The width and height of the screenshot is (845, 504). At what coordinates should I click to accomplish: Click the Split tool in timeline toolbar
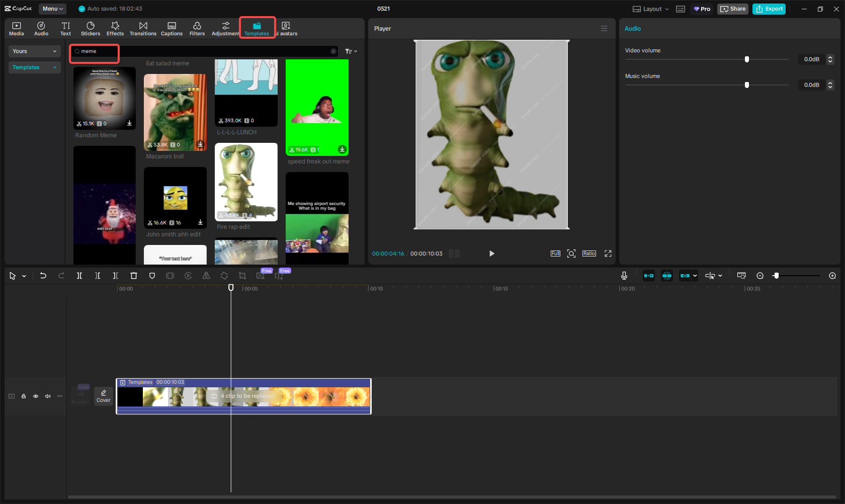pos(79,276)
